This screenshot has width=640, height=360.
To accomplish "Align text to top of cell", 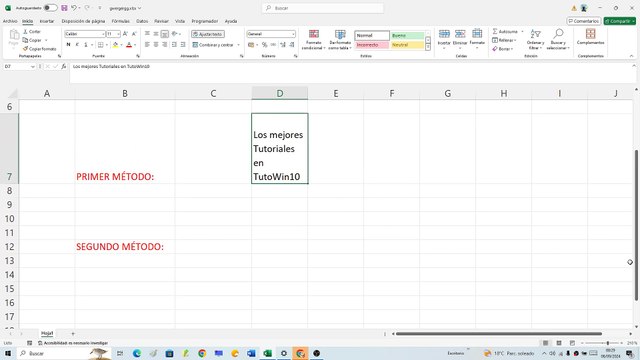I will click(x=147, y=33).
